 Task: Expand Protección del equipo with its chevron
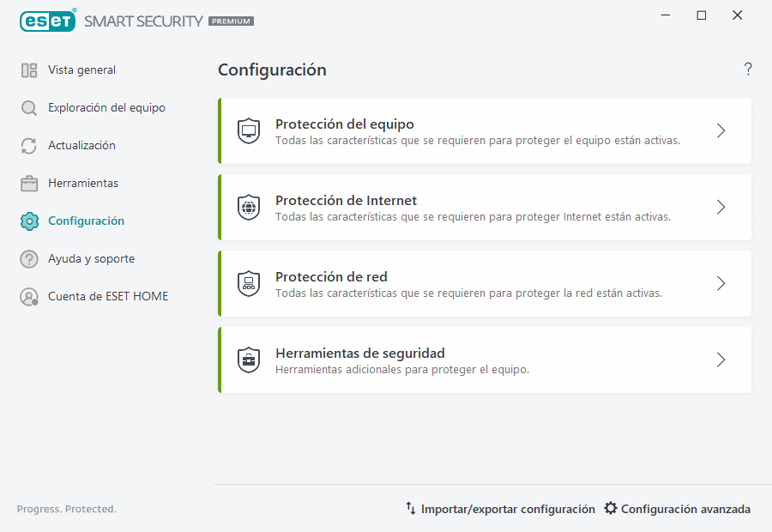coord(721,130)
